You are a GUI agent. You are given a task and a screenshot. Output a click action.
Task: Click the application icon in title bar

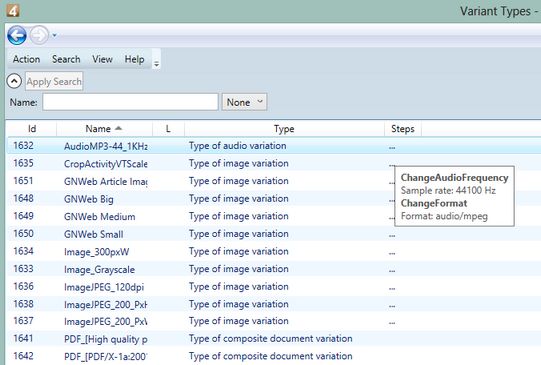(x=13, y=11)
